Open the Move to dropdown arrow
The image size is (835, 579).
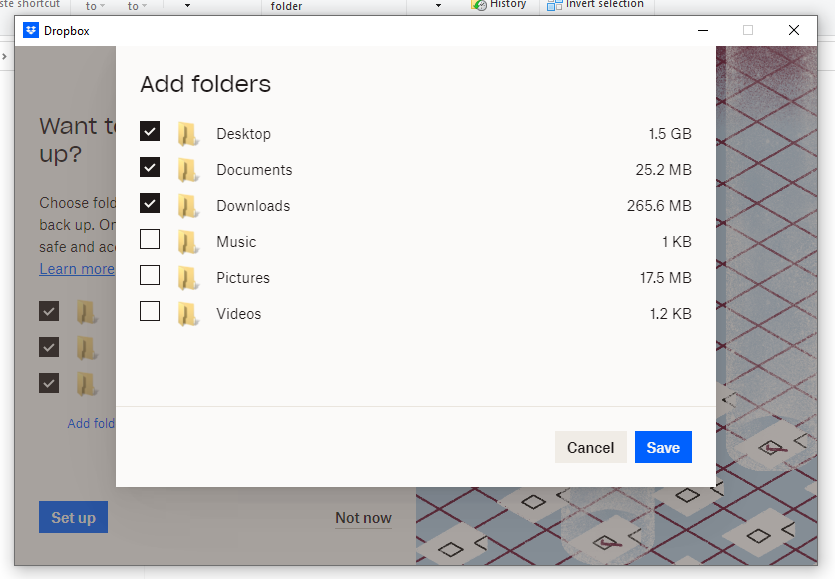(x=103, y=6)
